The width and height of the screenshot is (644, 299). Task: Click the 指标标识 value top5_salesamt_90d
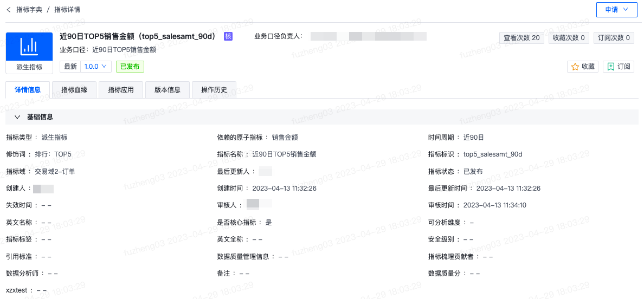click(492, 154)
